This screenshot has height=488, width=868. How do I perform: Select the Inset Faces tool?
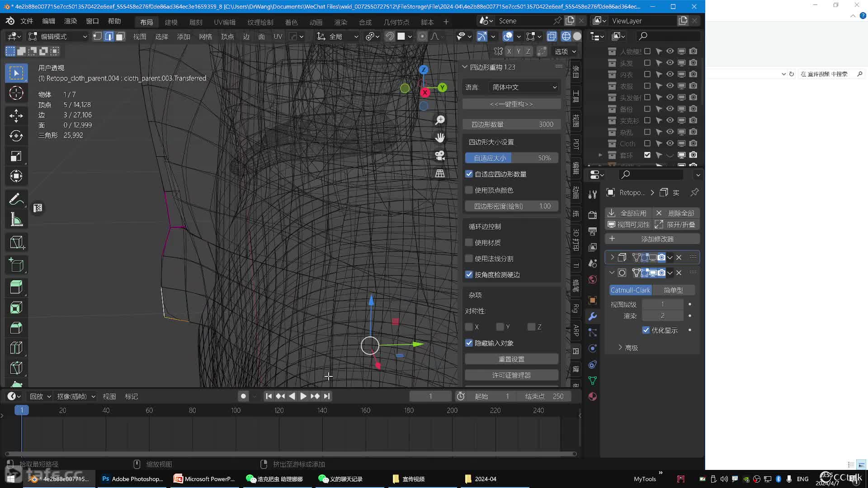16,308
